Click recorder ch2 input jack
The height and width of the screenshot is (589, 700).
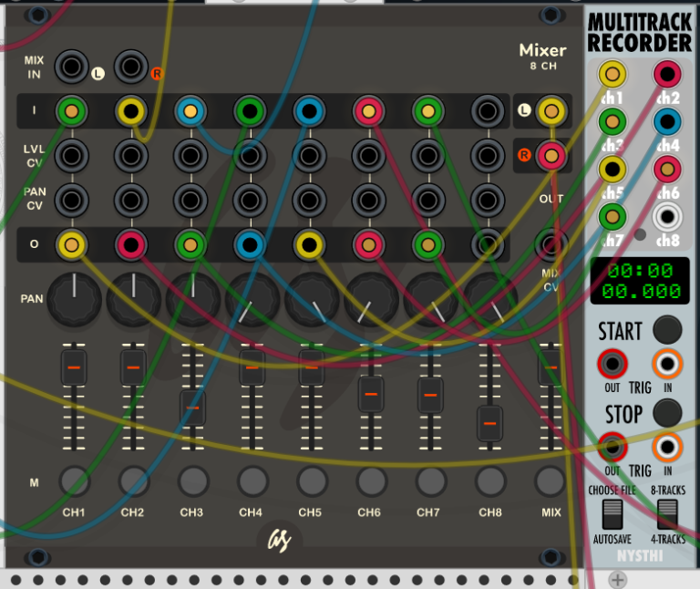[x=667, y=74]
